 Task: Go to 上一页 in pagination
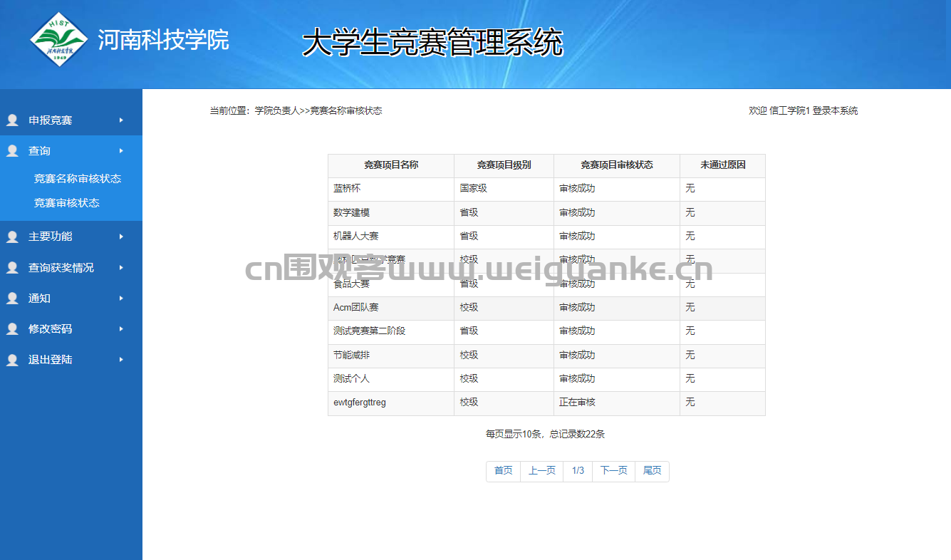[542, 471]
